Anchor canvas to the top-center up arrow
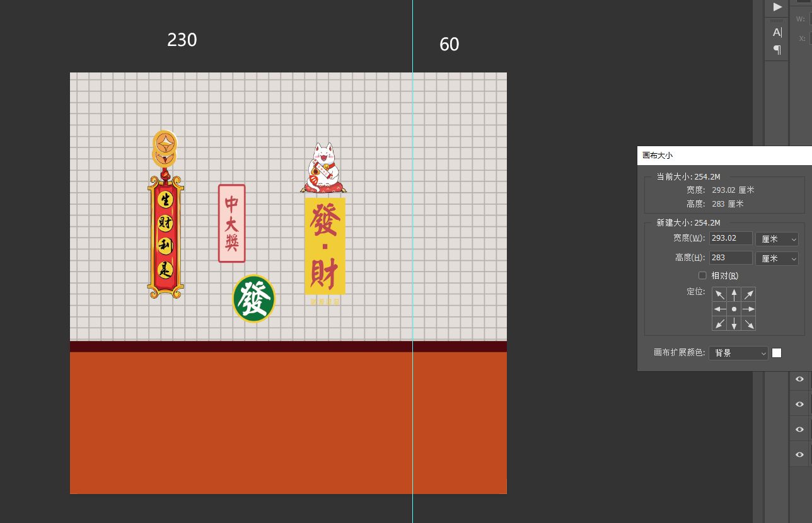Viewport: 812px width, 523px height. click(x=734, y=295)
